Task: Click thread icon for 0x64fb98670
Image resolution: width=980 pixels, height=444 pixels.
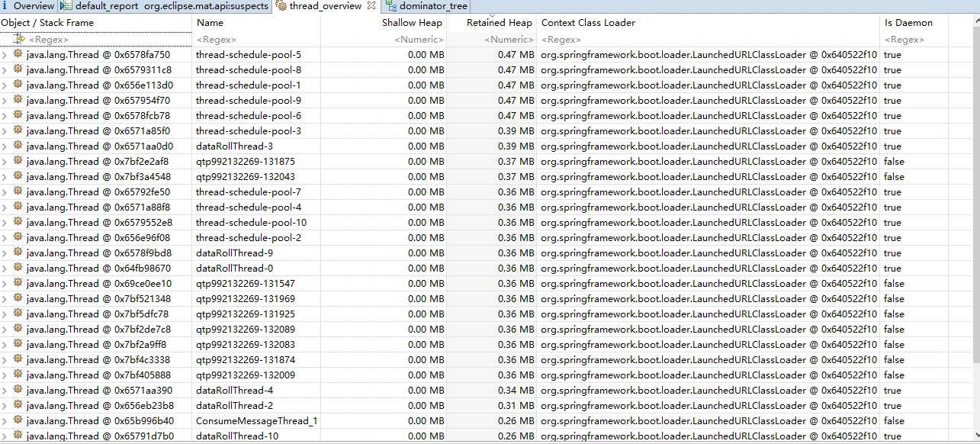Action: tap(18, 268)
